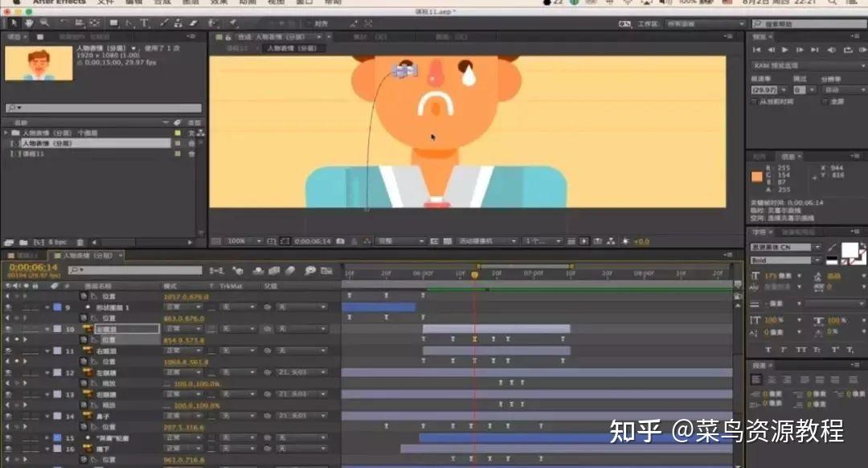Screen dimensions: 868x468
Task: Open the viewer resolution 完整 dropdown
Action: click(x=400, y=241)
